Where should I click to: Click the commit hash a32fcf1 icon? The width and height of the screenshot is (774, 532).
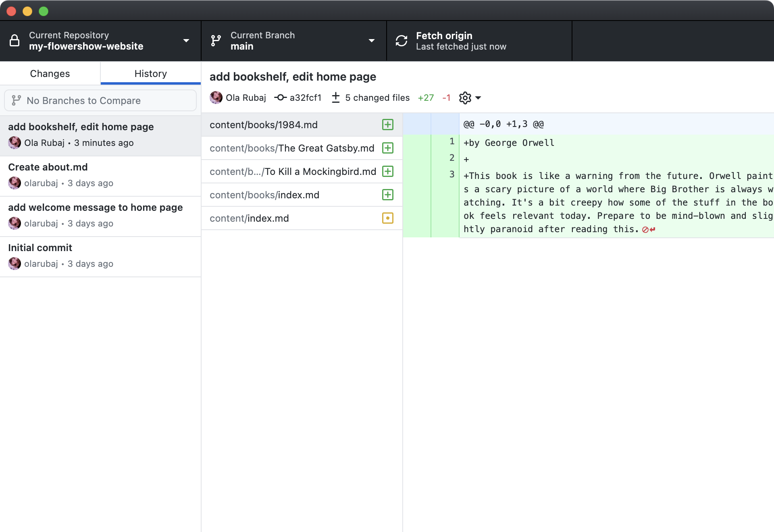[280, 98]
